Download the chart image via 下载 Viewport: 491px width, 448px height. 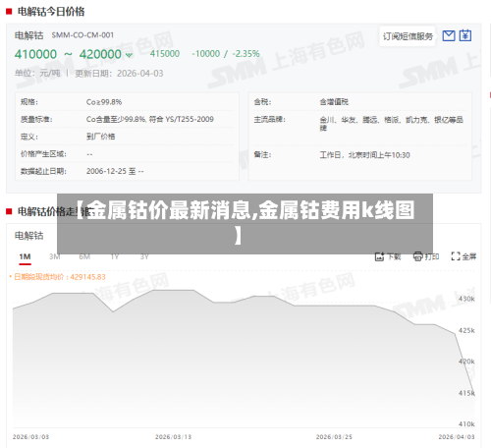[x=388, y=256]
